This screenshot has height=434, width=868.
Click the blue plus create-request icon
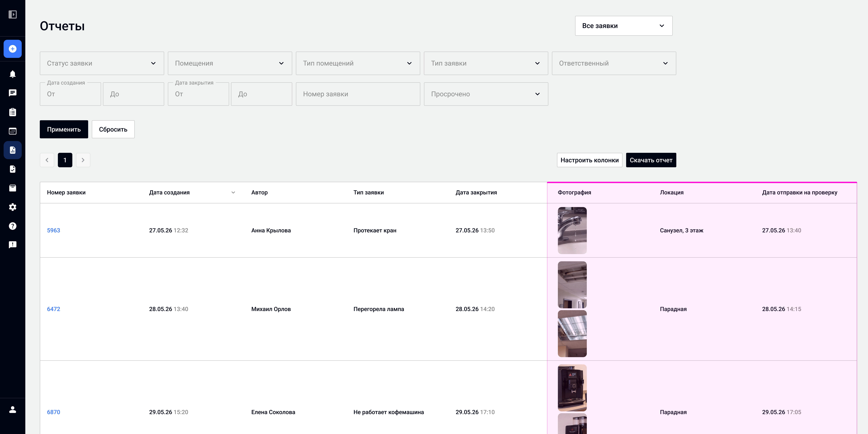click(x=12, y=49)
